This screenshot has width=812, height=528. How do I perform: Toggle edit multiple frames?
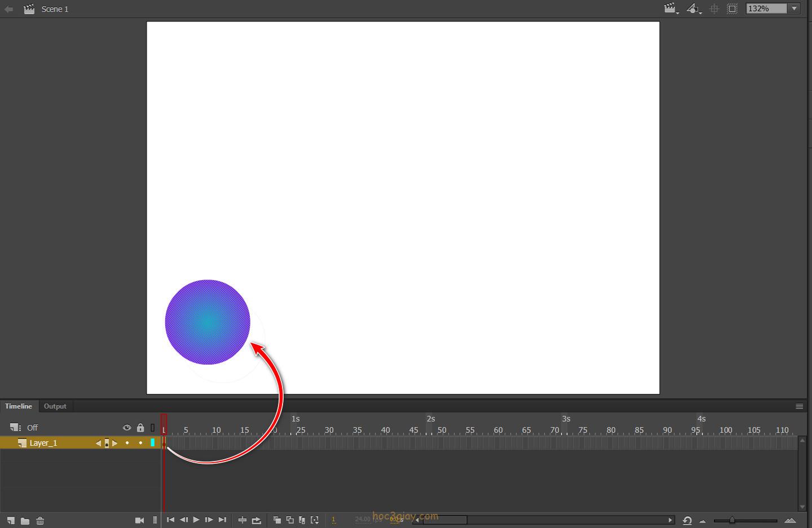click(302, 520)
